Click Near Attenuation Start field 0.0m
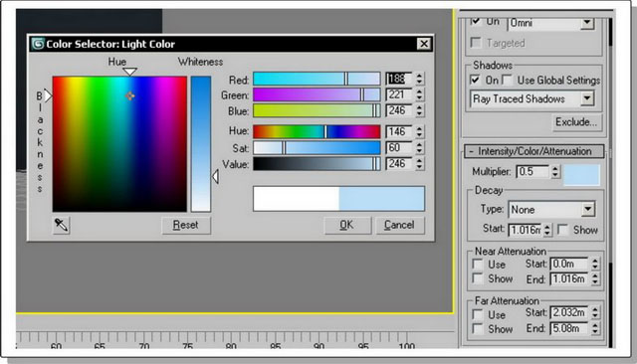The width and height of the screenshot is (637, 364). point(568,264)
